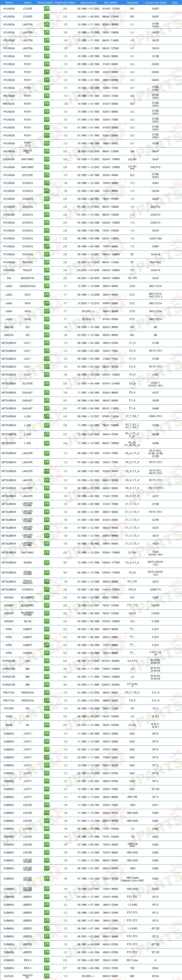
Task: Click the Moc silnika column header
Action: (x=111, y=2)
